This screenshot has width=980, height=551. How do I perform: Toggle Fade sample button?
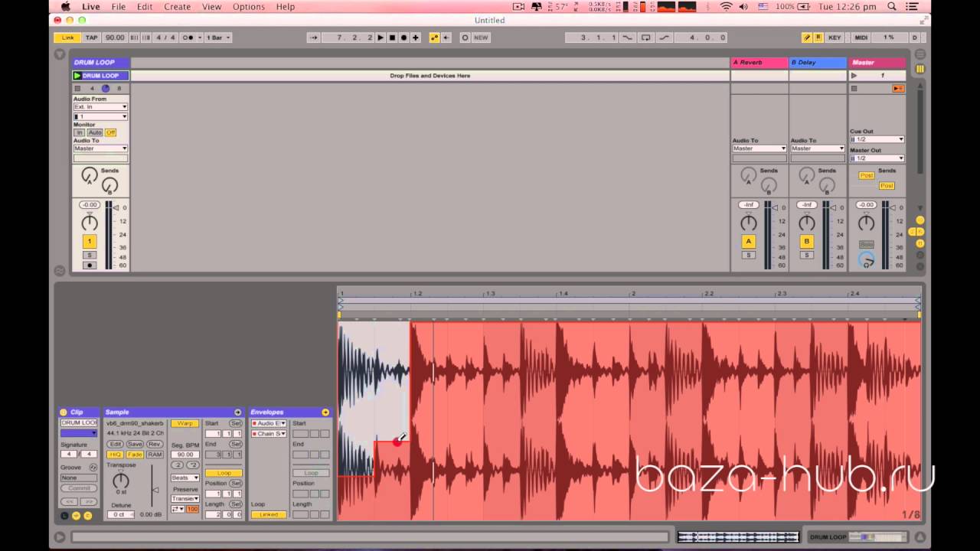pos(135,455)
